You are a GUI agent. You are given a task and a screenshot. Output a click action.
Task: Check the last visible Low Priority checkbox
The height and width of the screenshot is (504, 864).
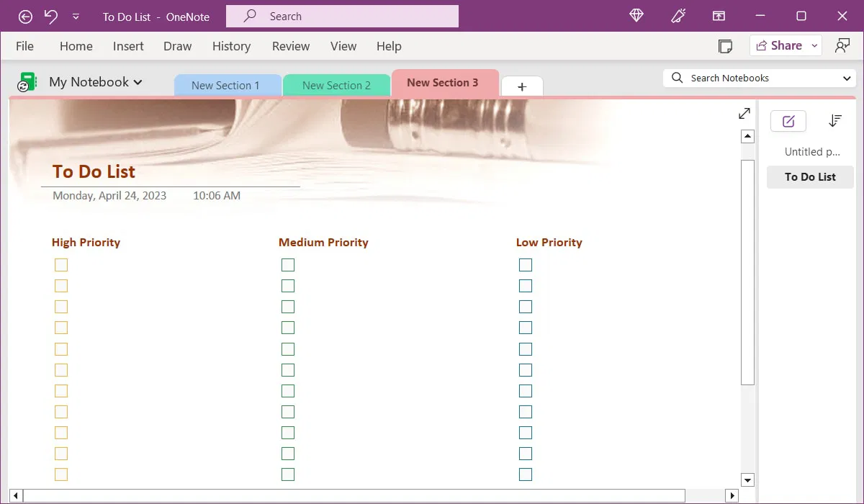point(525,474)
